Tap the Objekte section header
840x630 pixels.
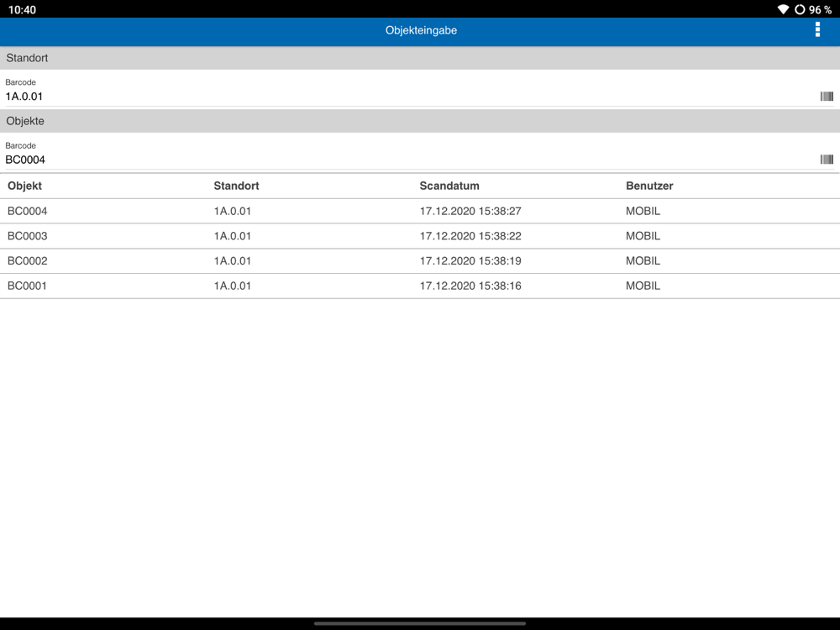[x=420, y=121]
